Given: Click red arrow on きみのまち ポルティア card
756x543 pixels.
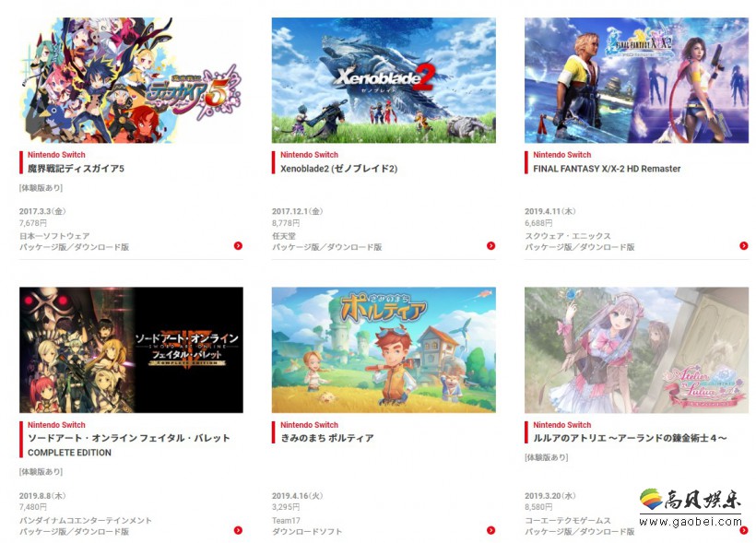Looking at the screenshot, I should (490, 530).
